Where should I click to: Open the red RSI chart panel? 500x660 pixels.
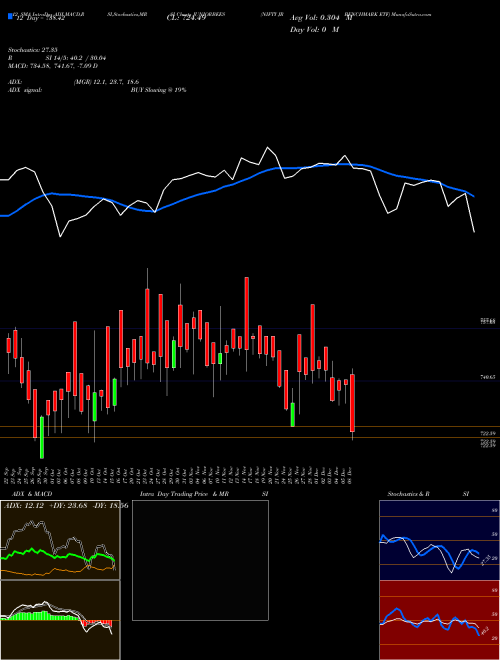pos(439,620)
